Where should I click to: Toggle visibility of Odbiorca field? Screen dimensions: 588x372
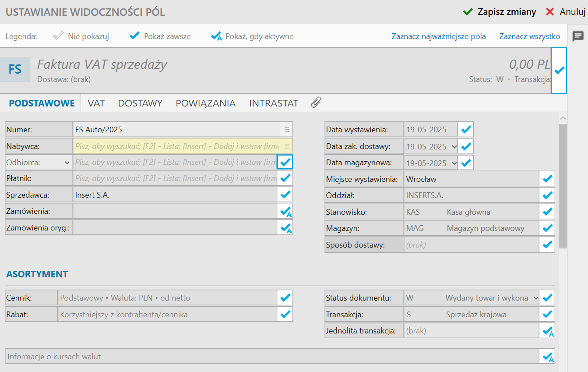285,162
